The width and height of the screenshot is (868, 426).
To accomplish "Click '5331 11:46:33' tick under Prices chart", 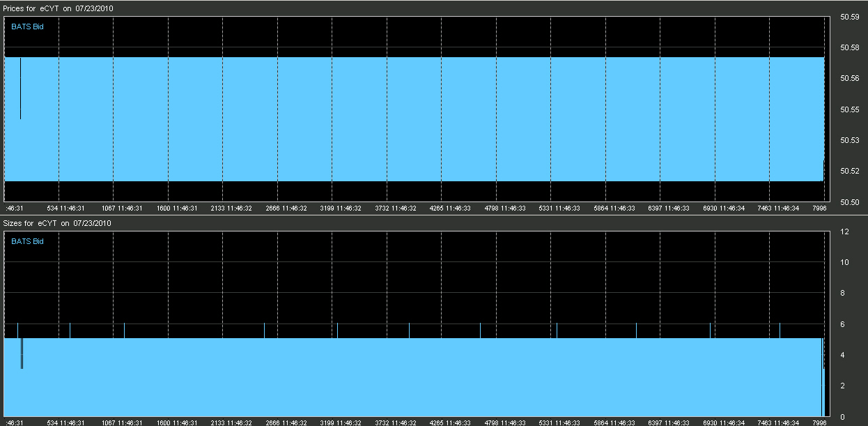I will point(559,208).
